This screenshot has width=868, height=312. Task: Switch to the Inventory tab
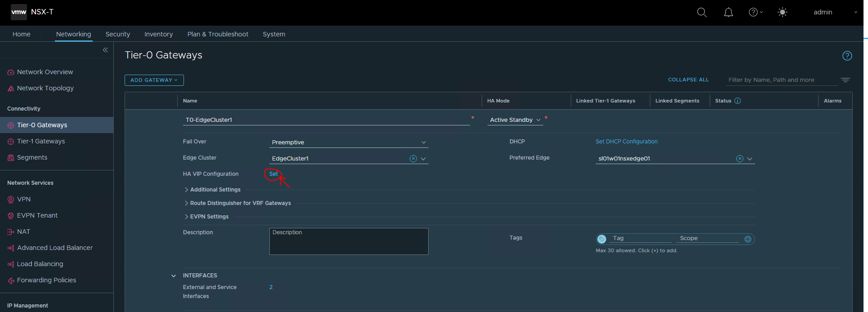158,34
